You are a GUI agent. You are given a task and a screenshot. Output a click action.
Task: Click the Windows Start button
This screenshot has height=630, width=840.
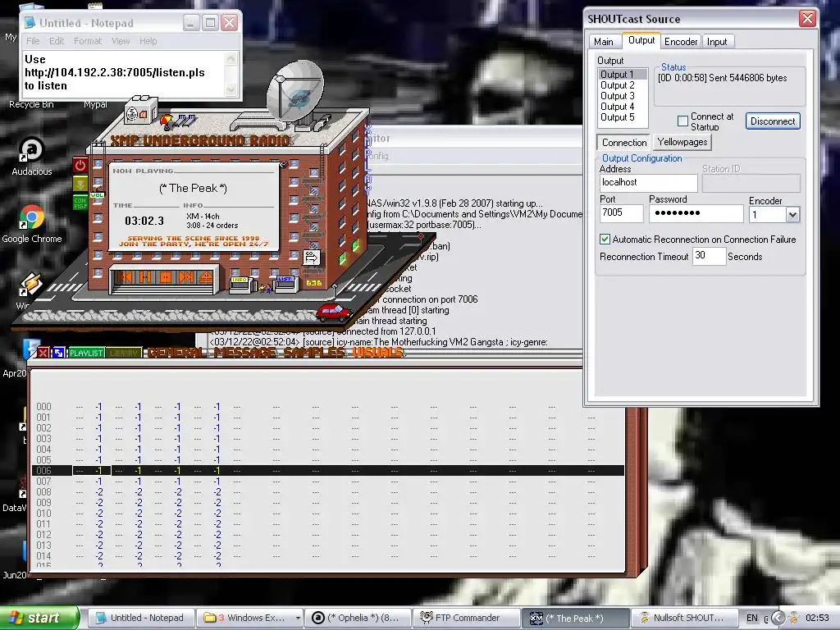coord(39,618)
